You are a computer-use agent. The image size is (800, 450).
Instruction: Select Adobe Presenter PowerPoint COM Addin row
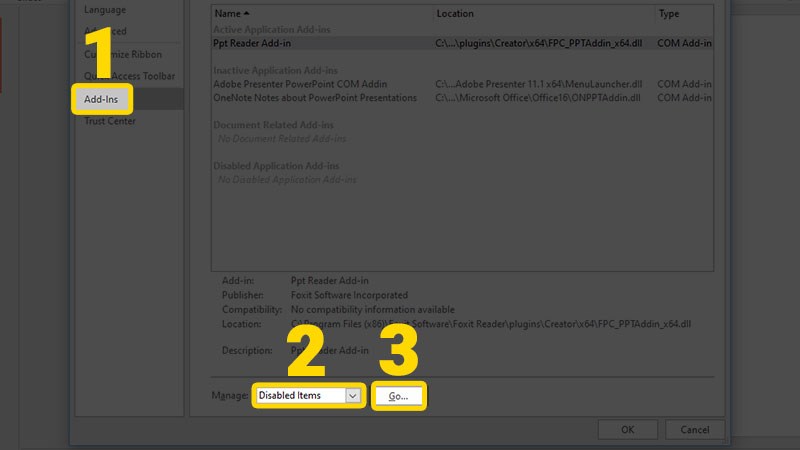462,84
